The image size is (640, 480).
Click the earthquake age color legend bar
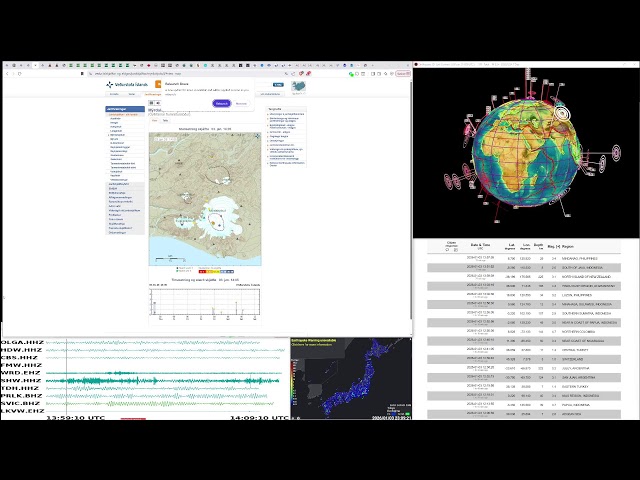click(216, 271)
